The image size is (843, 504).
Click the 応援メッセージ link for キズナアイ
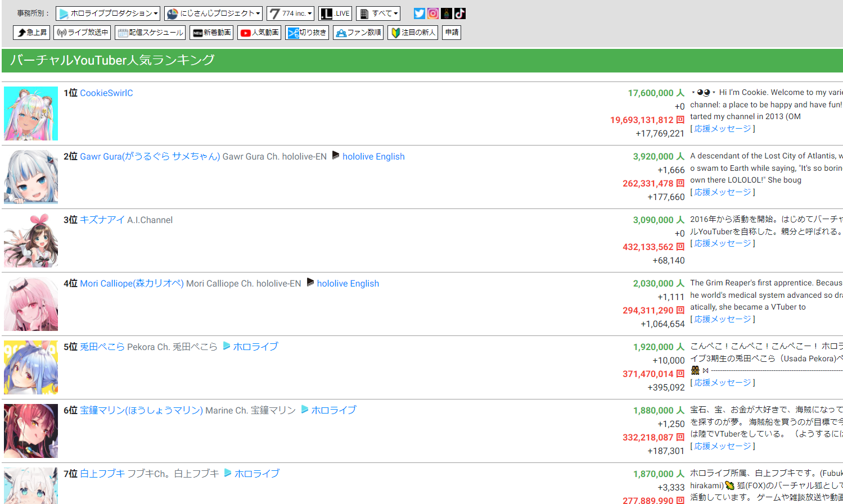point(723,243)
